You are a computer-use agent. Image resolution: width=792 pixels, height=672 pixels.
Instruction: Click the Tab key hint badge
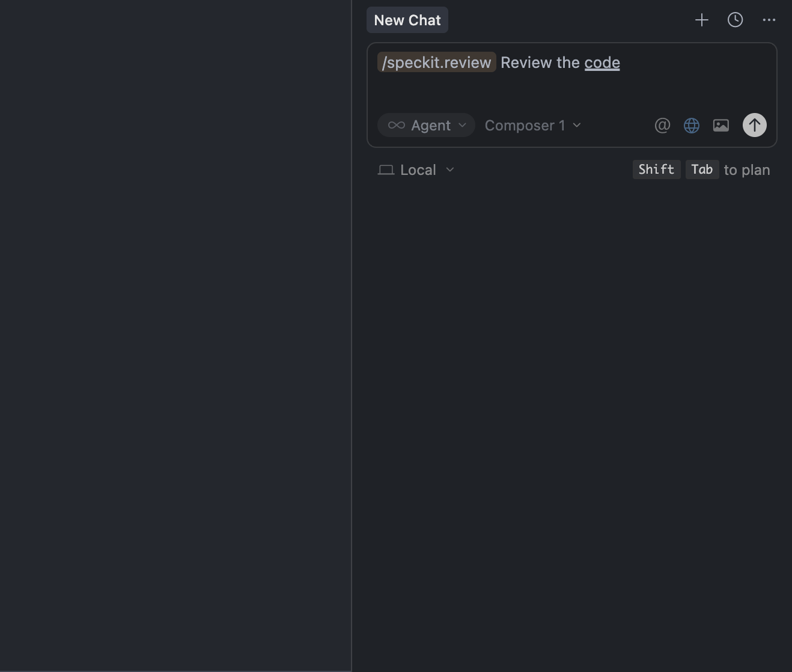coord(702,170)
